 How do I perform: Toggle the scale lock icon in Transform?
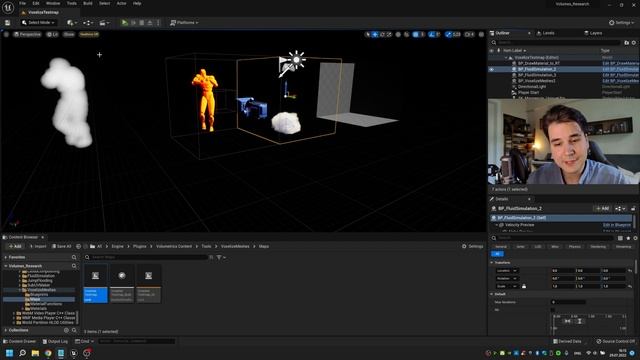coord(524,286)
